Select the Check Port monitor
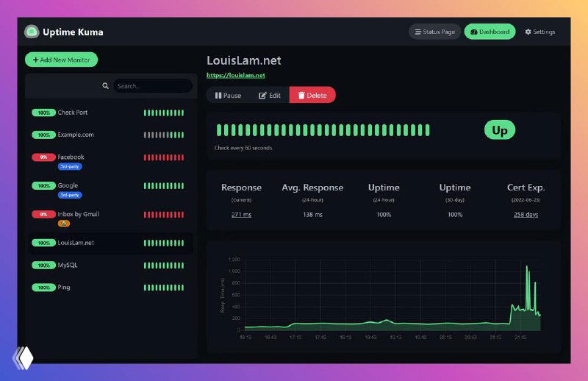 [111, 113]
